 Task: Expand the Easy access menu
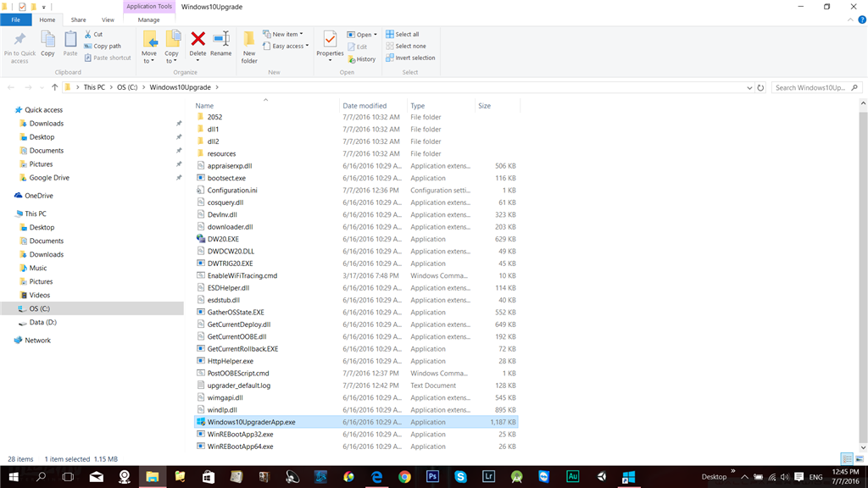[x=286, y=46]
